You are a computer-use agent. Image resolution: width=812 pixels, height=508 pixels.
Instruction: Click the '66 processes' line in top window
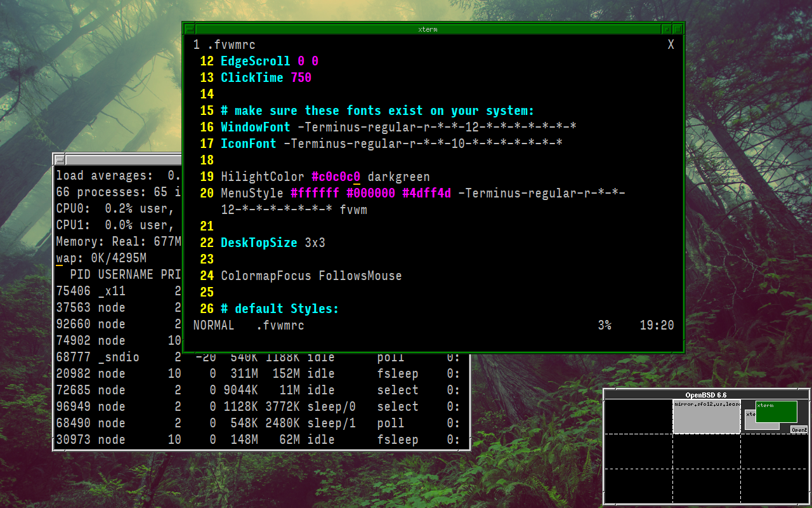[x=119, y=192]
